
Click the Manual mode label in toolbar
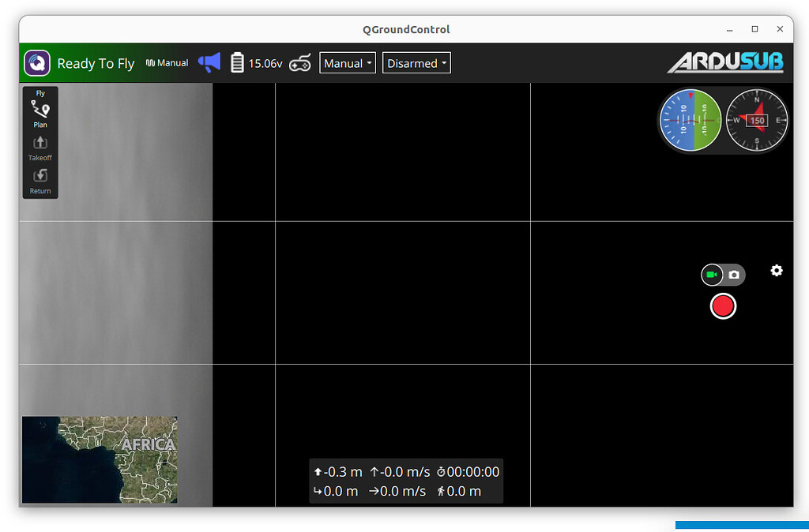pos(167,62)
